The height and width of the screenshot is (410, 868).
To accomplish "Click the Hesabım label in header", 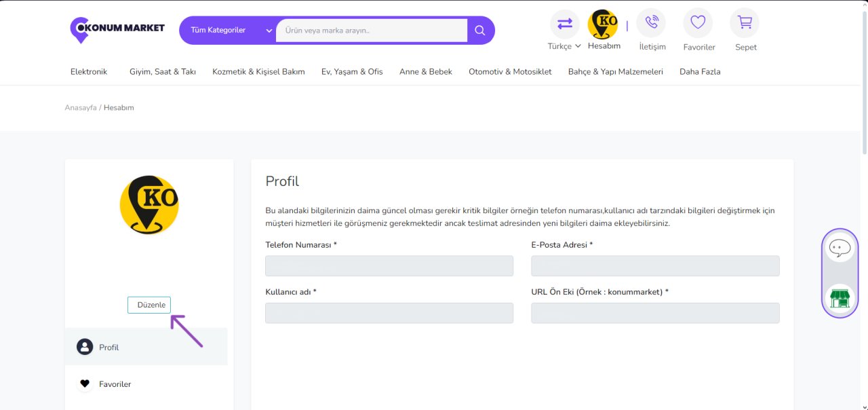I will 604,46.
